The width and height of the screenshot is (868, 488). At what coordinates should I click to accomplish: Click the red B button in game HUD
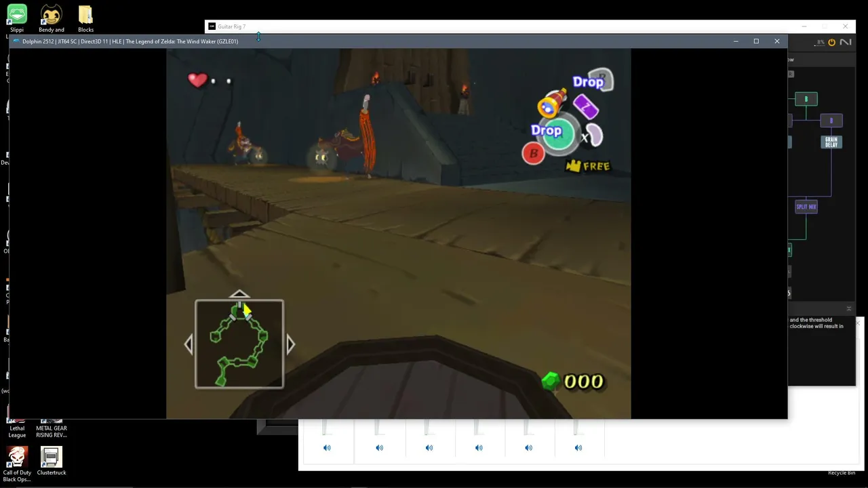click(533, 154)
